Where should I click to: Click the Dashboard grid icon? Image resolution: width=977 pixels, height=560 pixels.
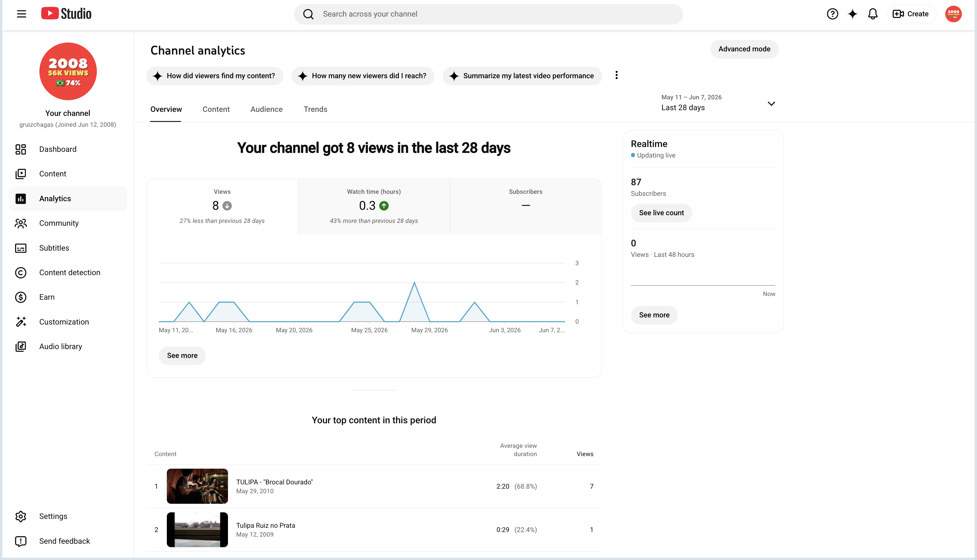(21, 149)
